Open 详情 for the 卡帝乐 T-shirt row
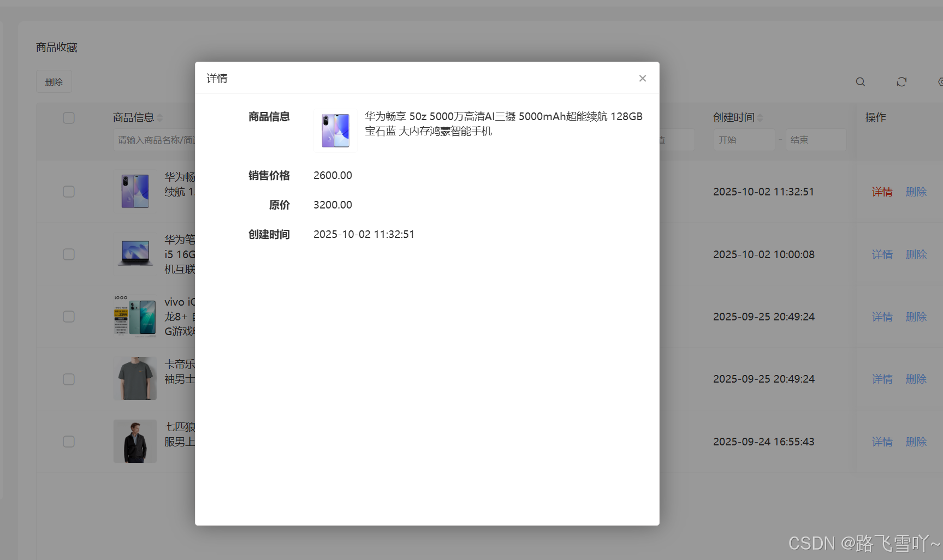The width and height of the screenshot is (943, 560). pos(882,379)
